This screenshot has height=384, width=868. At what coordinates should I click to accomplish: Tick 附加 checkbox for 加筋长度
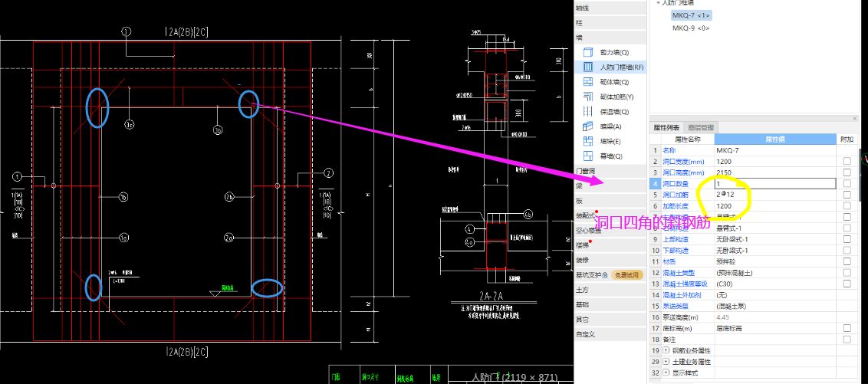point(847,206)
